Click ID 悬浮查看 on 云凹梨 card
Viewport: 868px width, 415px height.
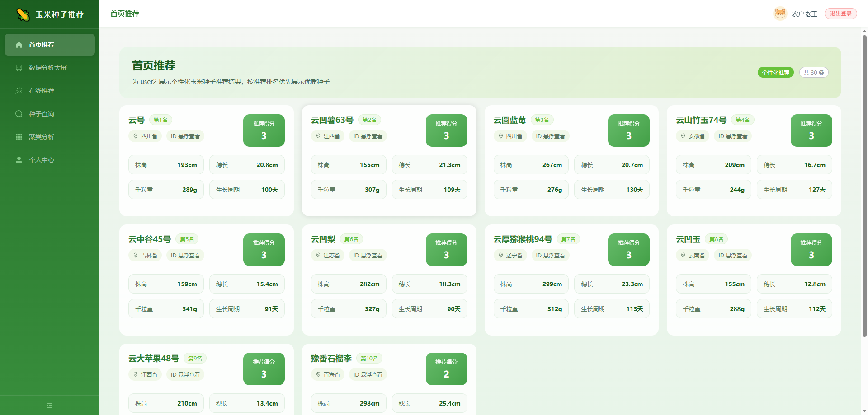tap(368, 255)
